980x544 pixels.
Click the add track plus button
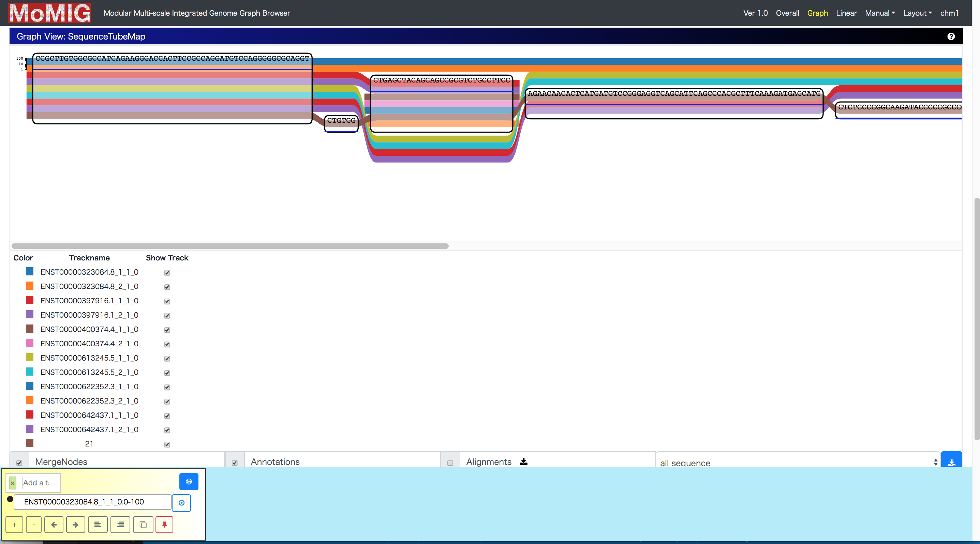pos(14,525)
